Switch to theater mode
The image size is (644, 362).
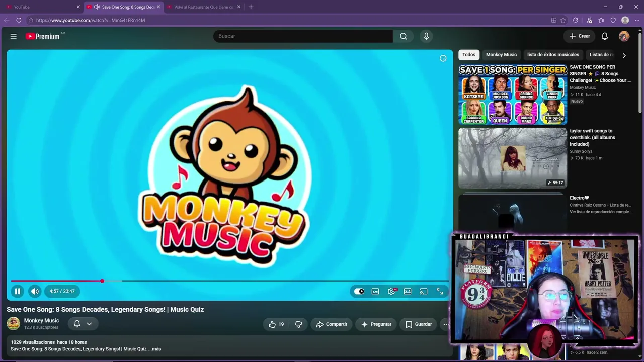[x=408, y=291]
